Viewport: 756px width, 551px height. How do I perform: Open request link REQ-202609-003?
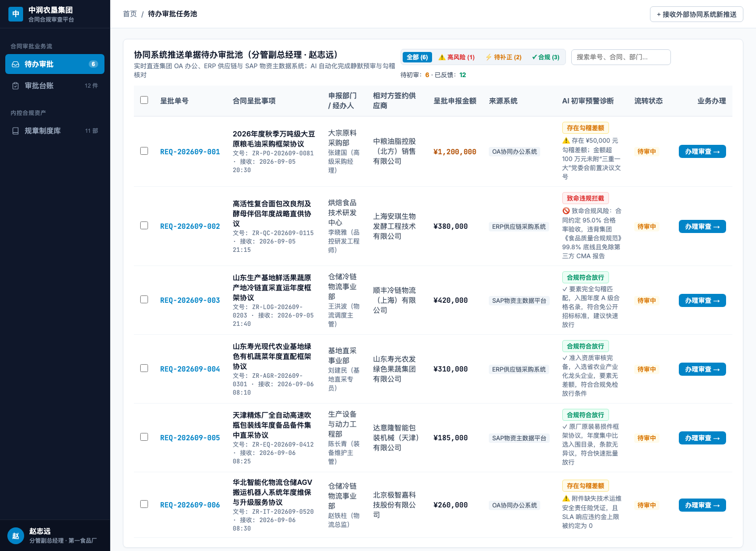click(190, 300)
